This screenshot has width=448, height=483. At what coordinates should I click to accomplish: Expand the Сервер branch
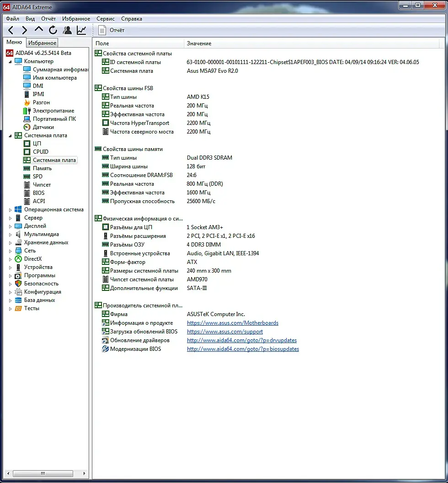click(x=10, y=218)
